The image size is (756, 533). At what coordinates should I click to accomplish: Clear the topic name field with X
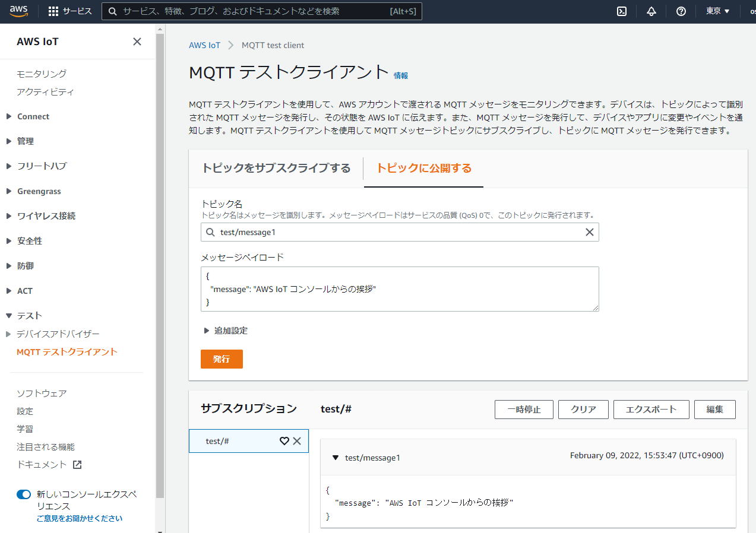589,232
